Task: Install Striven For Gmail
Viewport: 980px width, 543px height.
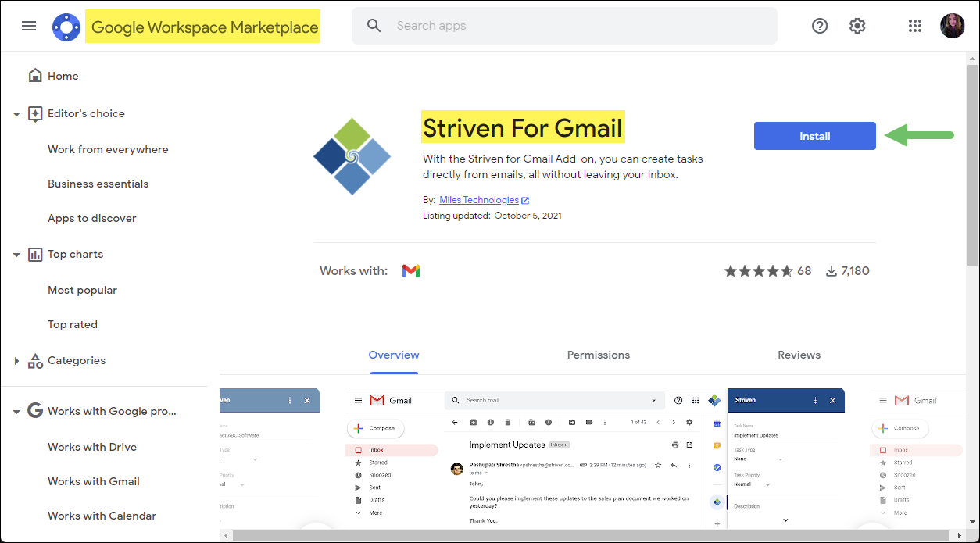Action: (814, 136)
